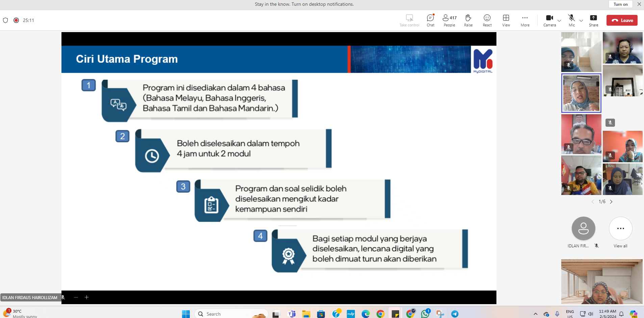Image resolution: width=644 pixels, height=318 pixels.
Task: Click the Take control icon
Action: click(409, 20)
